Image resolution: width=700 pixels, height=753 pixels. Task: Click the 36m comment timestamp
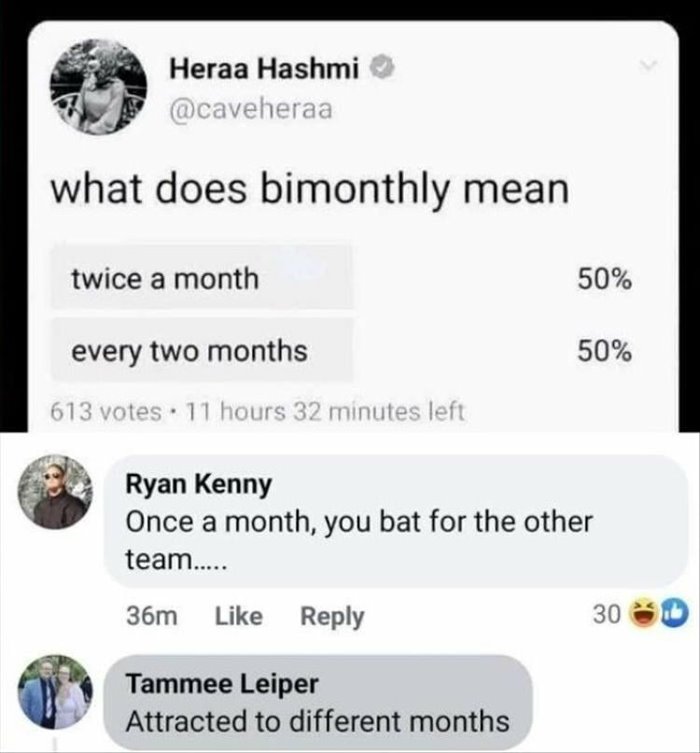[x=153, y=616]
